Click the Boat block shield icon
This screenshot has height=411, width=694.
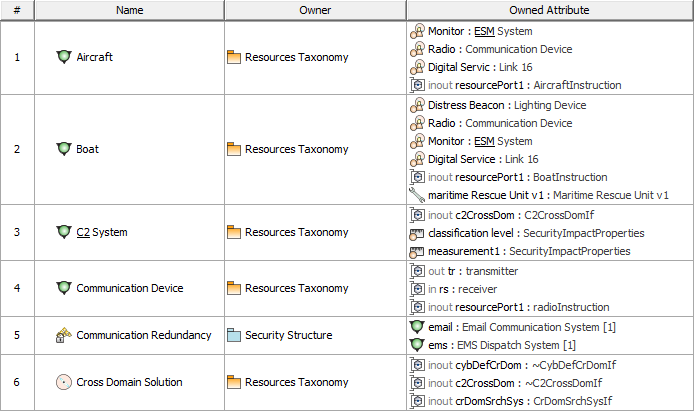pos(64,149)
